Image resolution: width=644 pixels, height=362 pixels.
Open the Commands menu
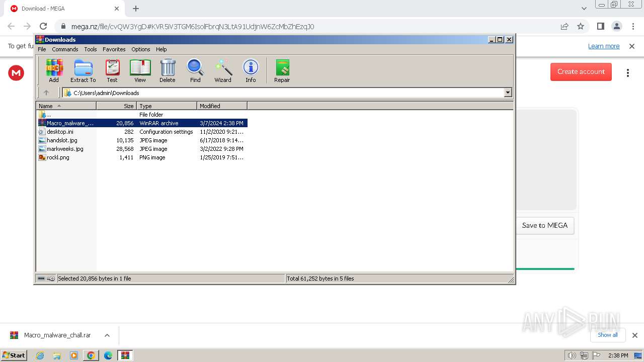click(65, 49)
